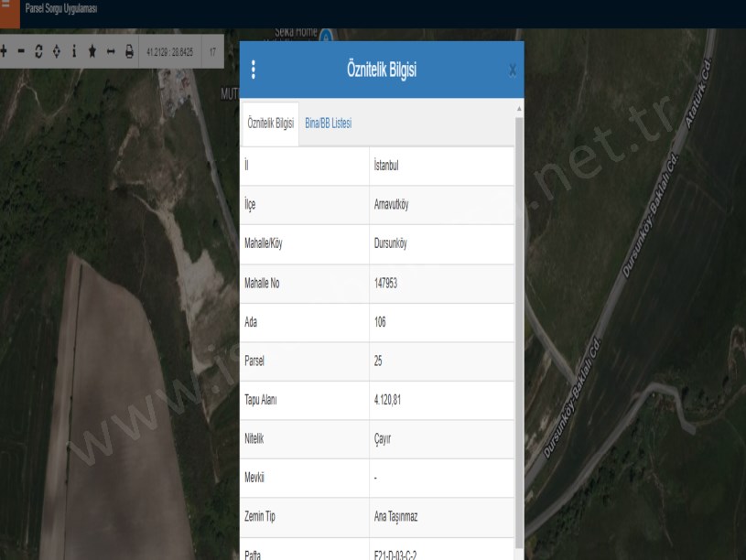
Task: Zoom in with the plus icon
Action: (x=4, y=52)
